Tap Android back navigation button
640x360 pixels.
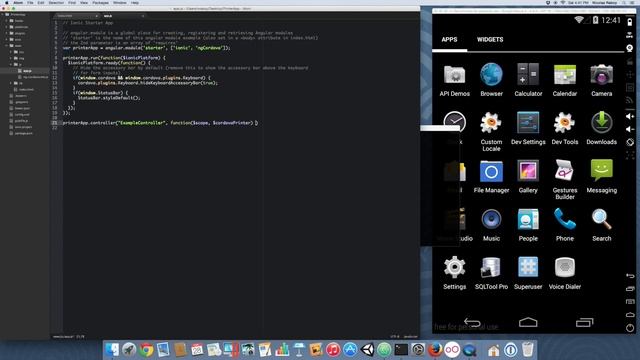tap(472, 322)
